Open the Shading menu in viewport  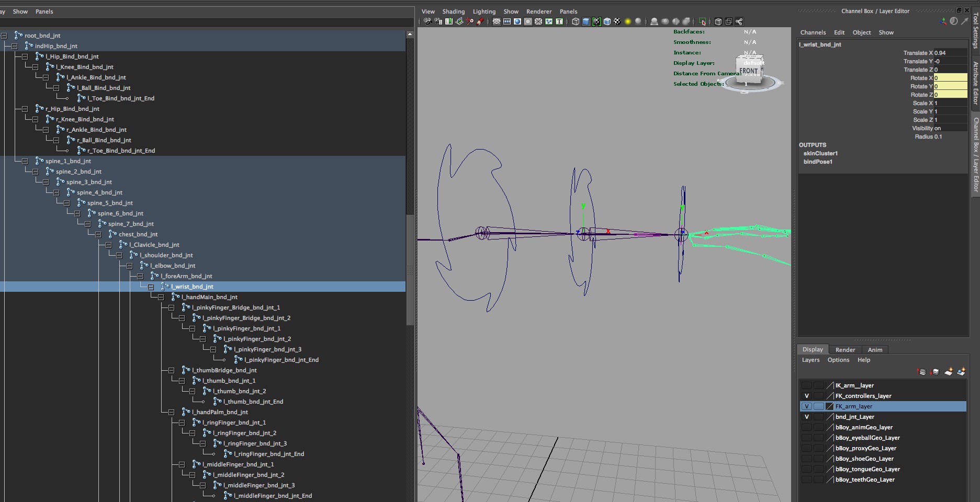[453, 12]
